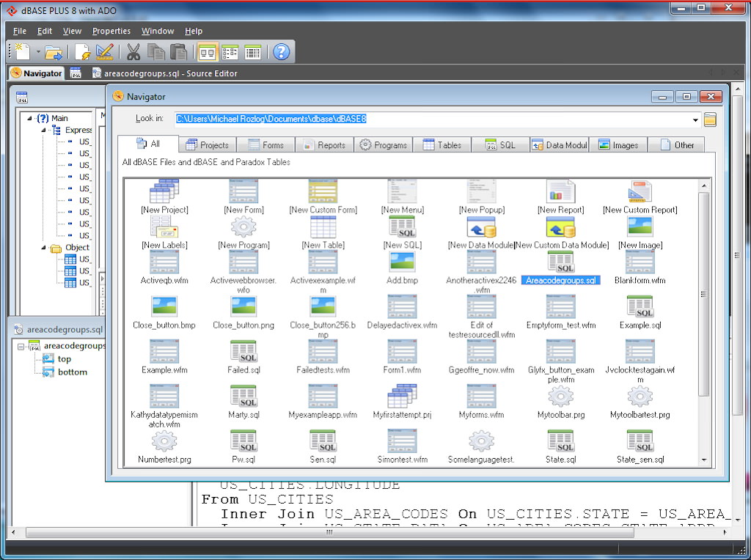Click the Design (ruler and pencil) toolbar icon
Screen dimensions: 751x560
(104, 52)
